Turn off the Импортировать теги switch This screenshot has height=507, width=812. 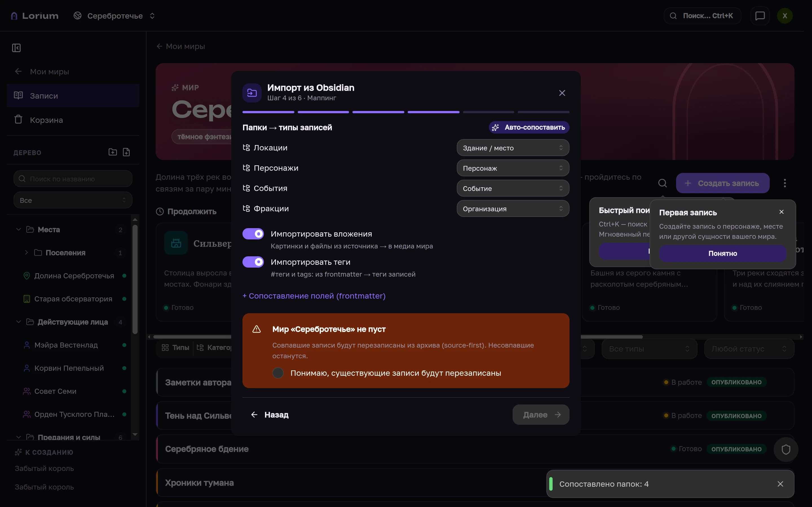click(253, 262)
